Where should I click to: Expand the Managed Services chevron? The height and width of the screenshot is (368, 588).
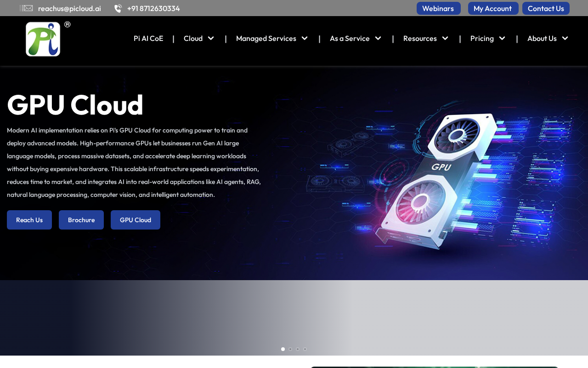coord(305,38)
